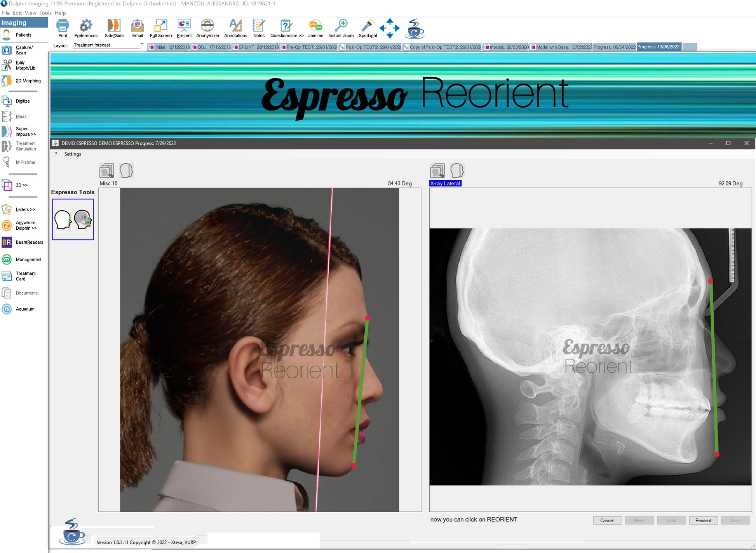Open BeamReaders from the sidebar
The height and width of the screenshot is (553, 756).
coord(24,242)
